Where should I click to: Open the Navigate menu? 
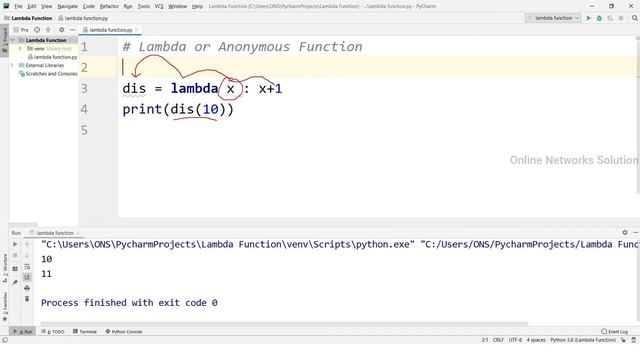pos(67,6)
